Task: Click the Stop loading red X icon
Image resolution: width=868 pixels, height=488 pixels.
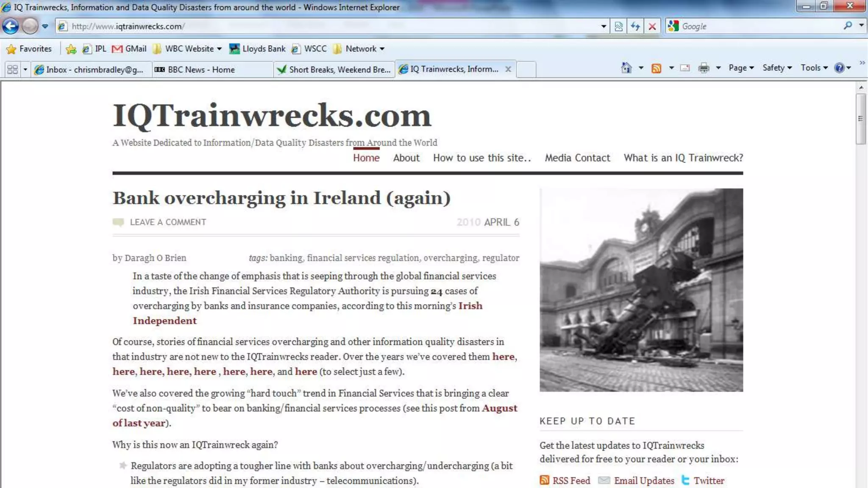Action: [x=652, y=26]
